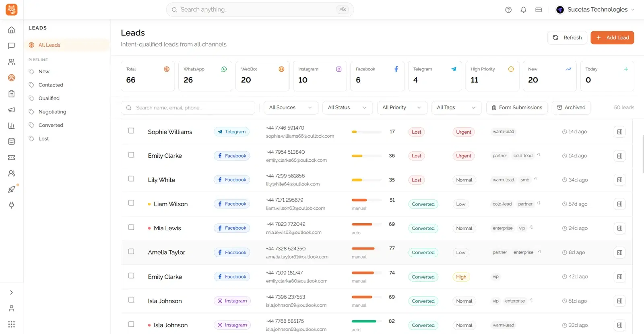Click the High Priority 11 stat card

(492, 76)
